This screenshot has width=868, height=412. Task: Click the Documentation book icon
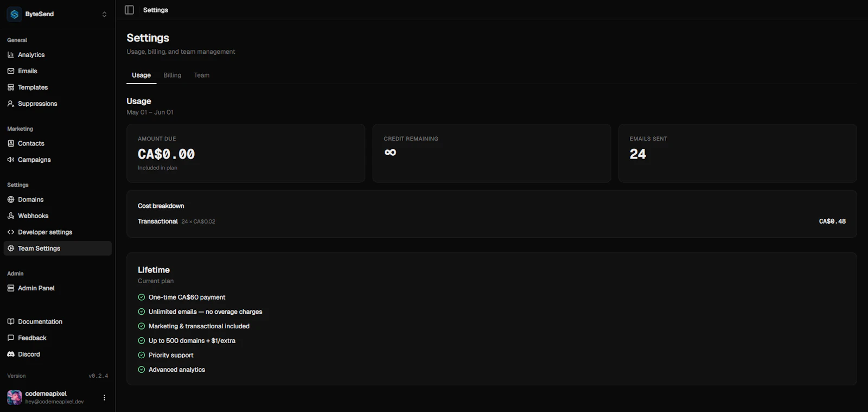pyautogui.click(x=11, y=322)
